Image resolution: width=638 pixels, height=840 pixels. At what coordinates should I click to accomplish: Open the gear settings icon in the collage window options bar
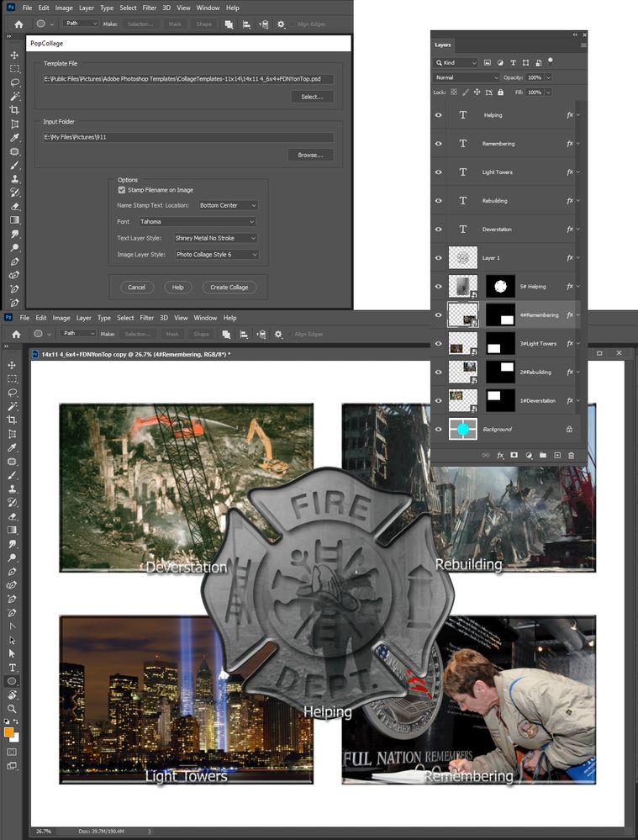tap(278, 335)
